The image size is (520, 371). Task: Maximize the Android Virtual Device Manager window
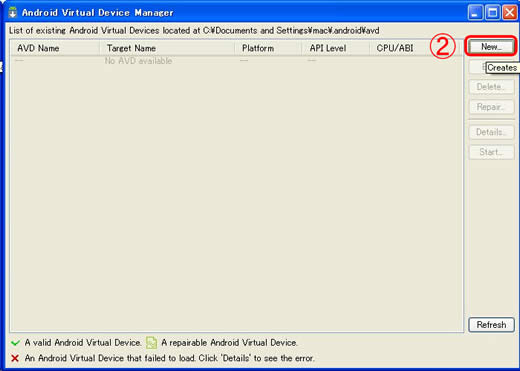pos(492,13)
